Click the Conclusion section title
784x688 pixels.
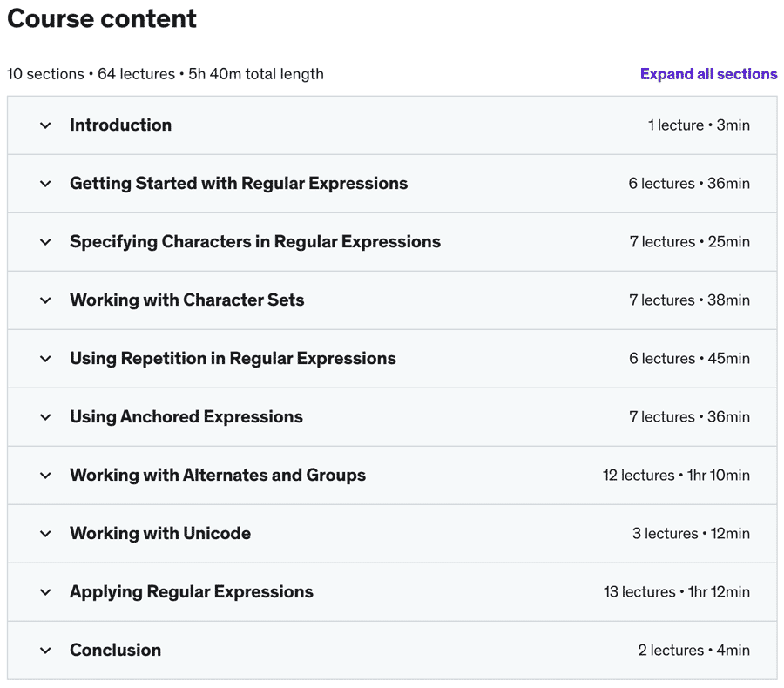(x=116, y=650)
